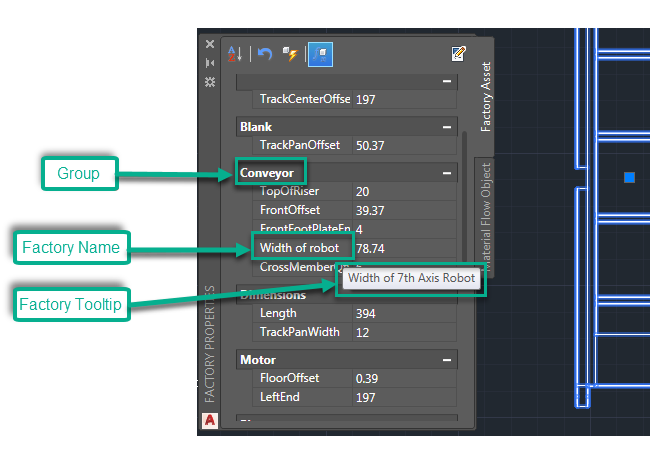Edit LeftEnd value 197

click(404, 397)
